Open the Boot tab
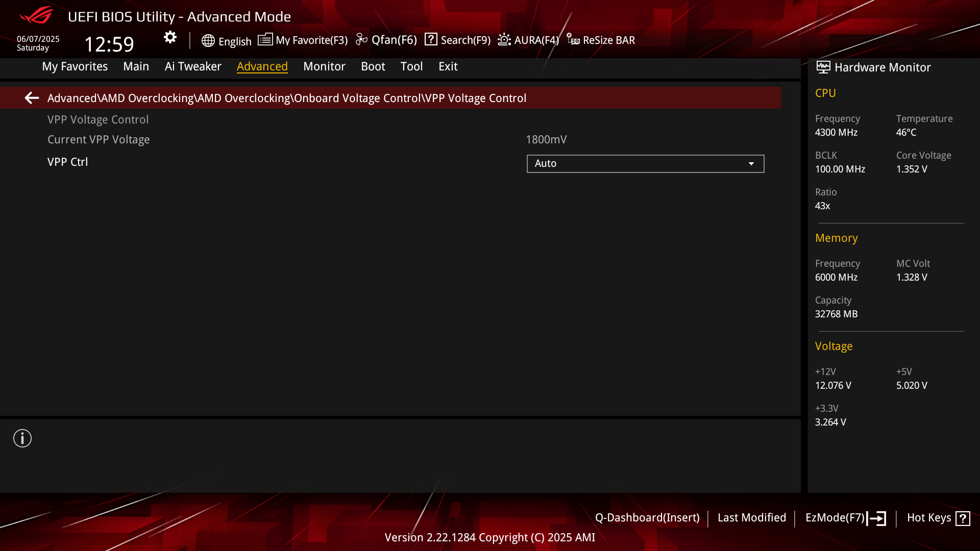This screenshot has width=980, height=551. pos(373,66)
